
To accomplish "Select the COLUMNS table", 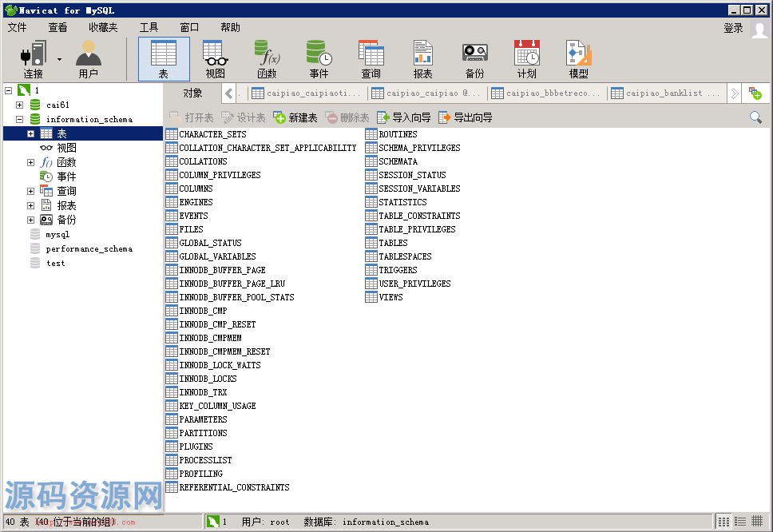I will 190,189.
